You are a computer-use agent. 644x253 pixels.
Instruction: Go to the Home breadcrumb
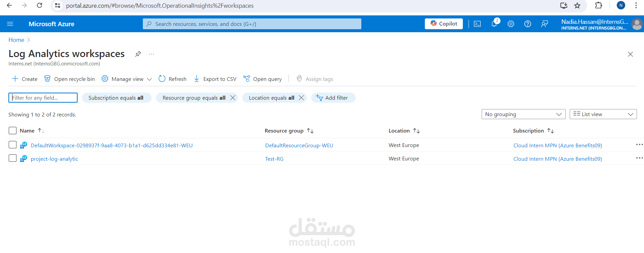(x=16, y=40)
